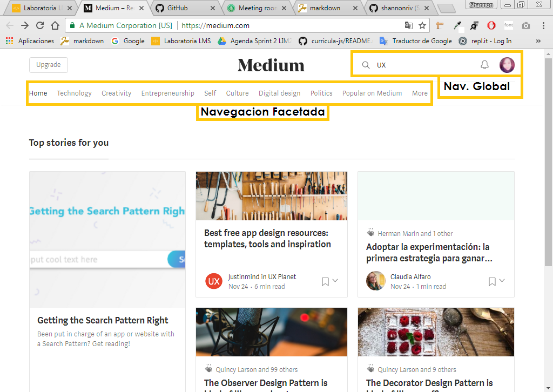The height and width of the screenshot is (392, 553).
Task: Open More topics in Medium navigation
Action: click(420, 93)
